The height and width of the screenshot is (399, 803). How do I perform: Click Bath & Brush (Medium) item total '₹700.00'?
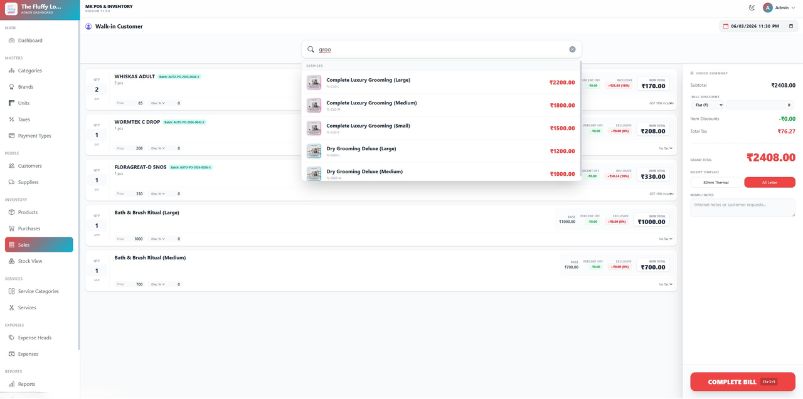click(652, 267)
